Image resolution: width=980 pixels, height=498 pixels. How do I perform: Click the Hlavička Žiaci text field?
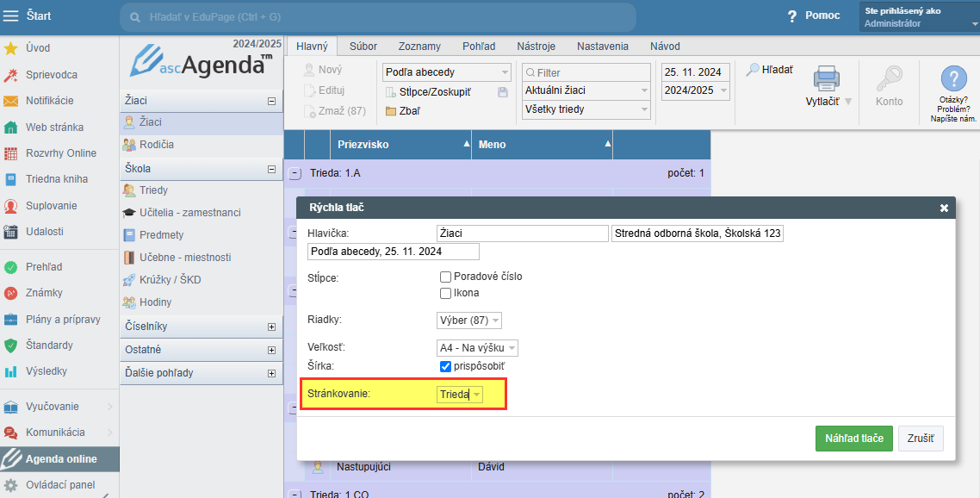tap(523, 233)
